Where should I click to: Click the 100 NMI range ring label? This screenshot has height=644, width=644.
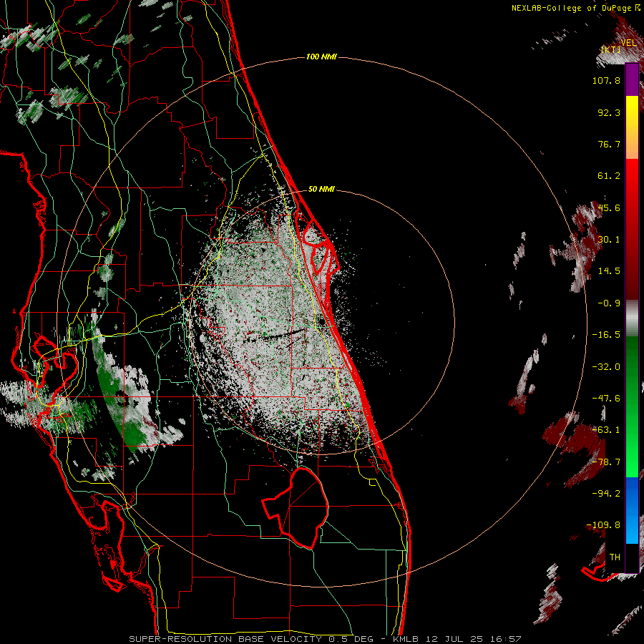(321, 57)
